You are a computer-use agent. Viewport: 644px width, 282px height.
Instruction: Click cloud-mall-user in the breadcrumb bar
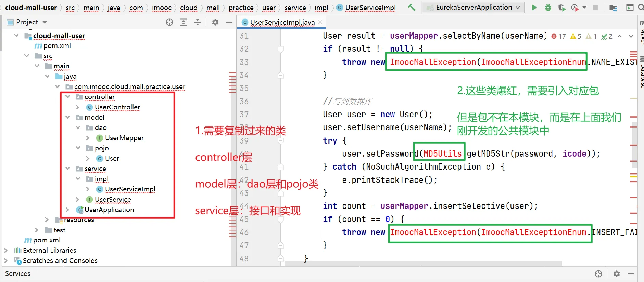pyautogui.click(x=31, y=8)
